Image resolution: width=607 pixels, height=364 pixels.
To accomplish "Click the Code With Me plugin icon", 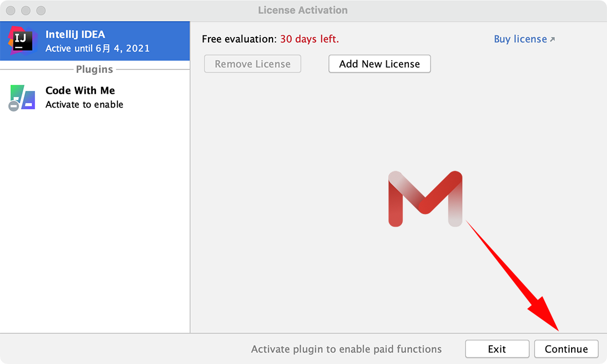I will coord(22,98).
